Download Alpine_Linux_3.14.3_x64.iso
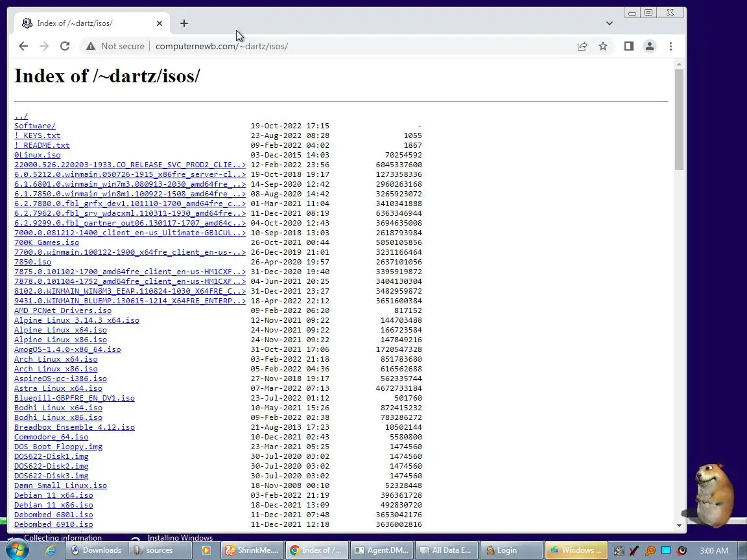The width and height of the screenshot is (747, 560). pos(77,320)
